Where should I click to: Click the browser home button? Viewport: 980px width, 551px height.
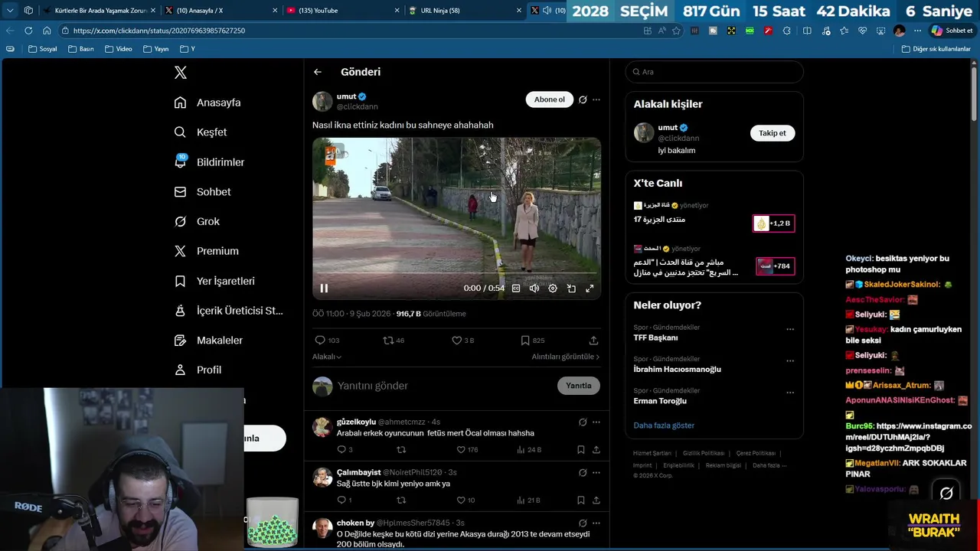point(47,31)
